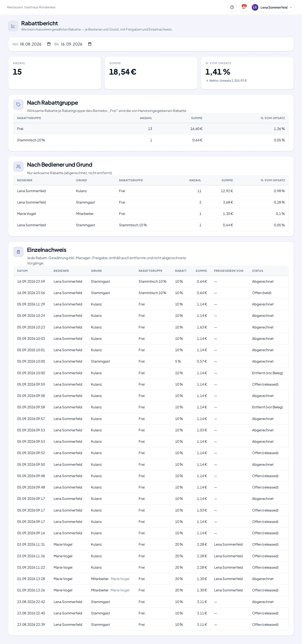Expand the Lena Sommerfeld account menu chevron

291,7
